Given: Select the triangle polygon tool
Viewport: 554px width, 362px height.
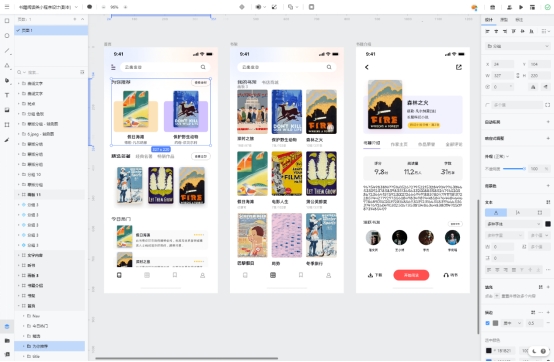Looking at the screenshot, I should point(7,65).
